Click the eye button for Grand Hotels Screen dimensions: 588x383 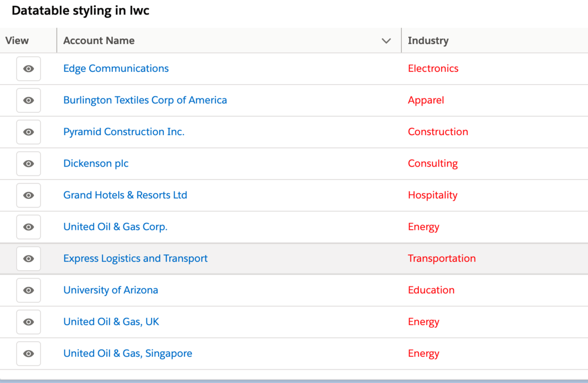coord(29,195)
